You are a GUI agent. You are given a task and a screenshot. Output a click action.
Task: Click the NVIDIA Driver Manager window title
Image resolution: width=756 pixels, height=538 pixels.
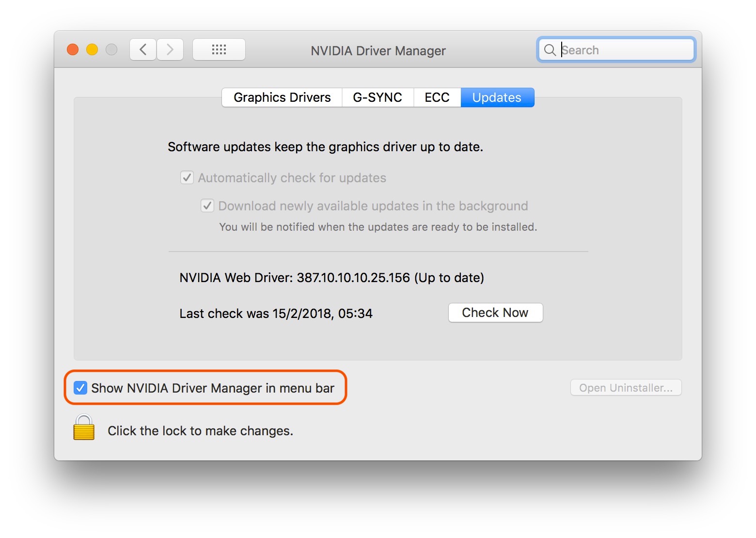pyautogui.click(x=378, y=51)
